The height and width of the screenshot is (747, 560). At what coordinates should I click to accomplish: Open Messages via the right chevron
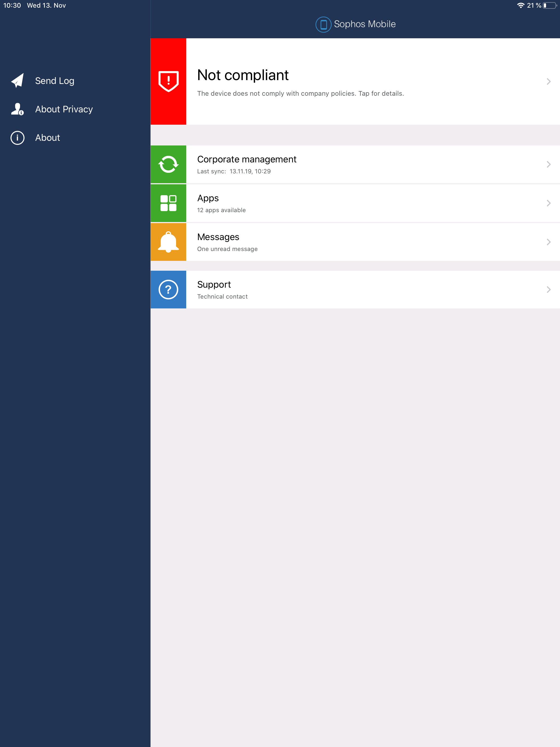coord(548,242)
